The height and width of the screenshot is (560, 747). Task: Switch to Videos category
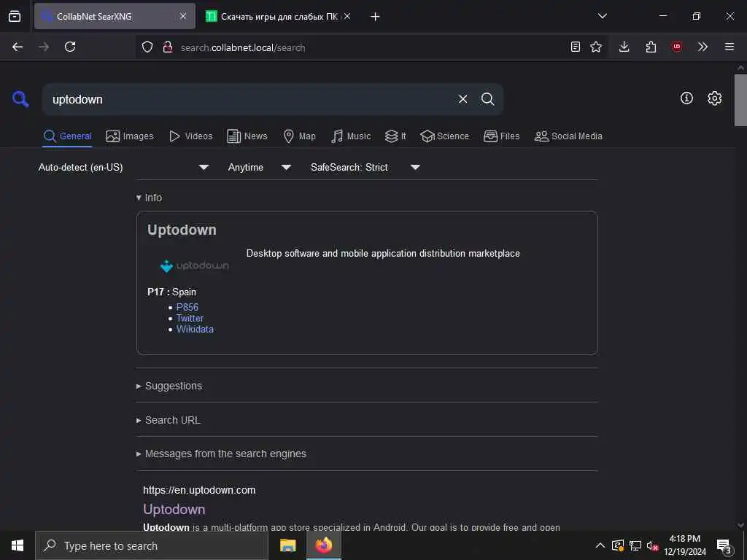point(190,136)
